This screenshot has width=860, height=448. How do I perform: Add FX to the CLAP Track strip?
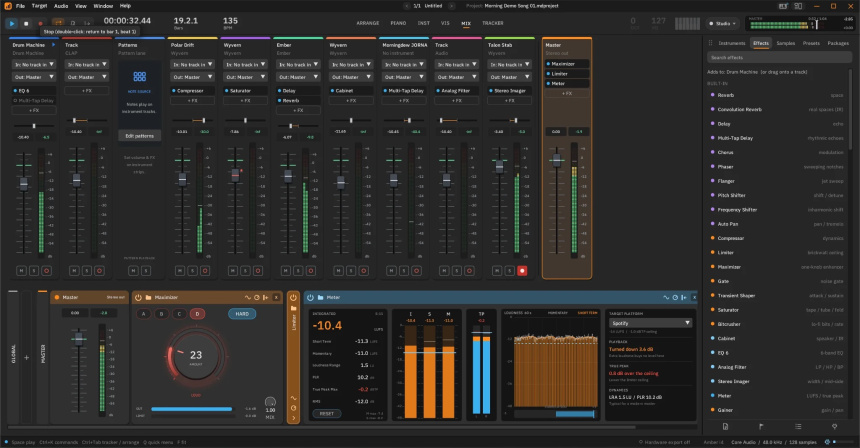pyautogui.click(x=87, y=90)
